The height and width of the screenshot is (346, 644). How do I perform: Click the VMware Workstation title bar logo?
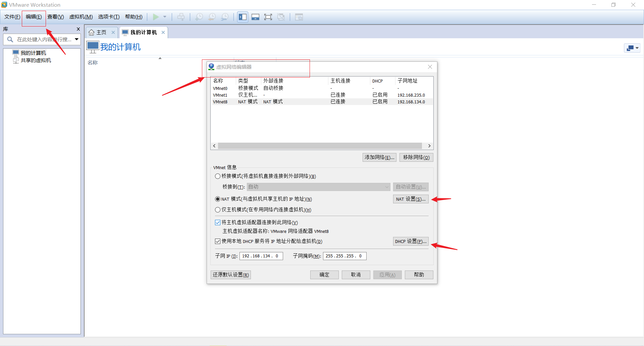point(4,5)
